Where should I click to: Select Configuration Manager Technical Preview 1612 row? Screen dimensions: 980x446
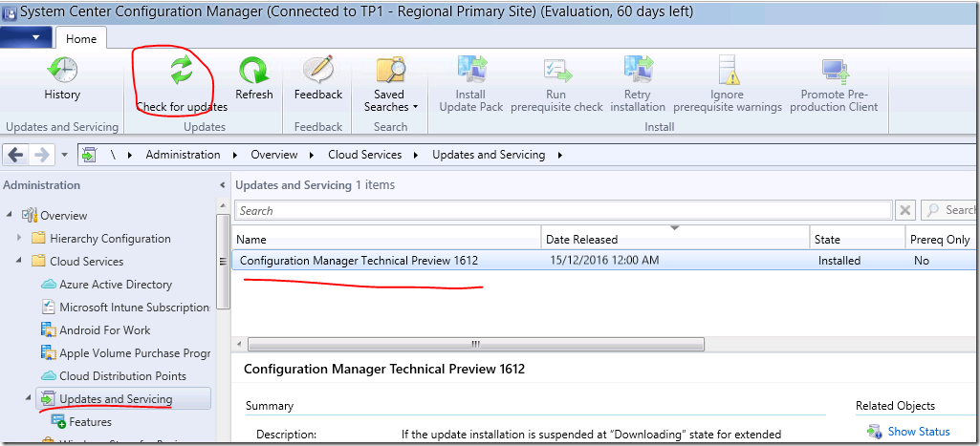[x=603, y=261]
